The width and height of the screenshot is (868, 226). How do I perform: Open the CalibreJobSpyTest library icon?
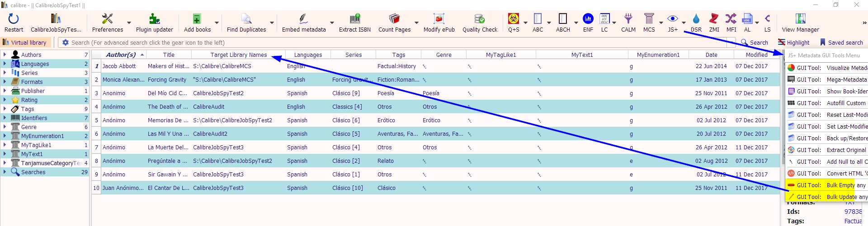56,18
